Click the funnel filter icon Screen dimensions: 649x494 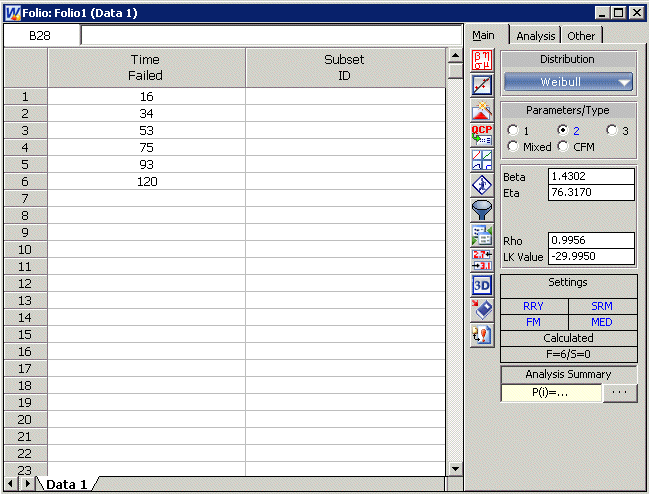[x=482, y=209]
